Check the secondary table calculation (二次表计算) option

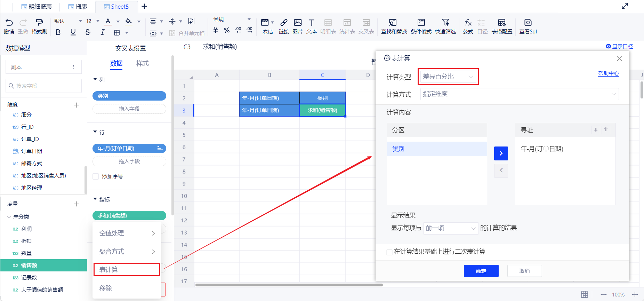coord(389,252)
